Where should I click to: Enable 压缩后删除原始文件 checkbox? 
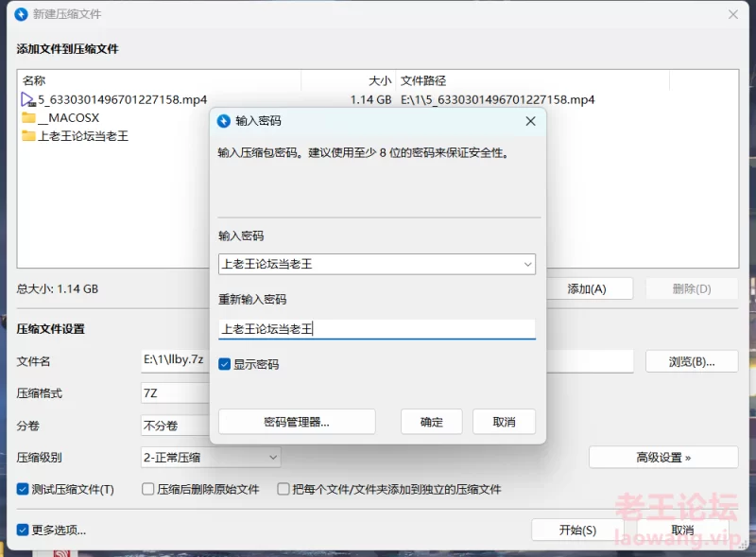tap(147, 490)
